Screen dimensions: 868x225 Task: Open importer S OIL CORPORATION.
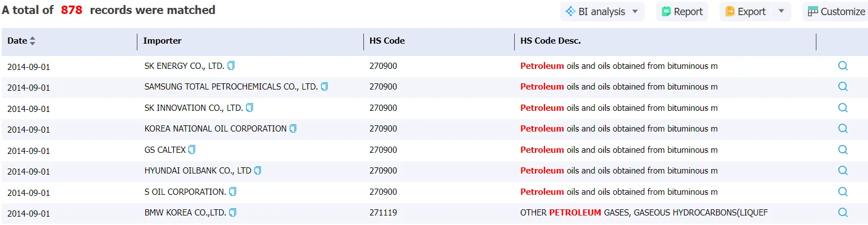click(185, 191)
